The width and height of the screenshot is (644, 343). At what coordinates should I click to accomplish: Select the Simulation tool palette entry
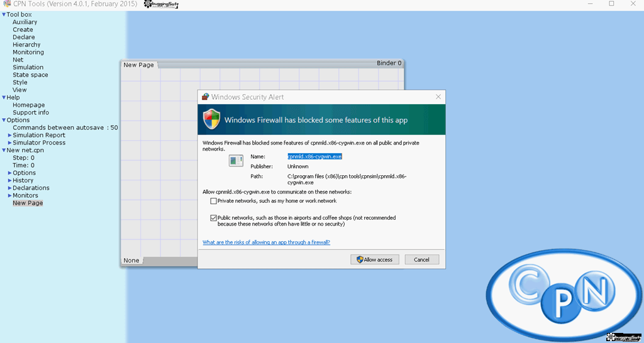pos(28,67)
